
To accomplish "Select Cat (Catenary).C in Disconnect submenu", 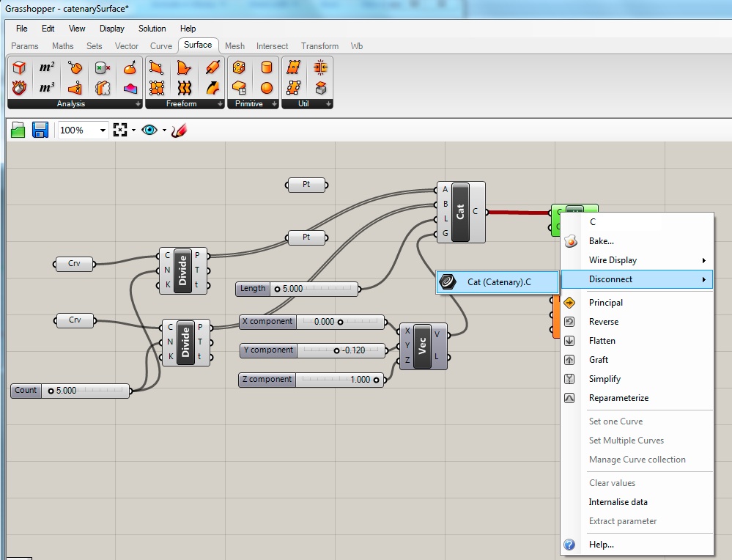I will [x=498, y=282].
